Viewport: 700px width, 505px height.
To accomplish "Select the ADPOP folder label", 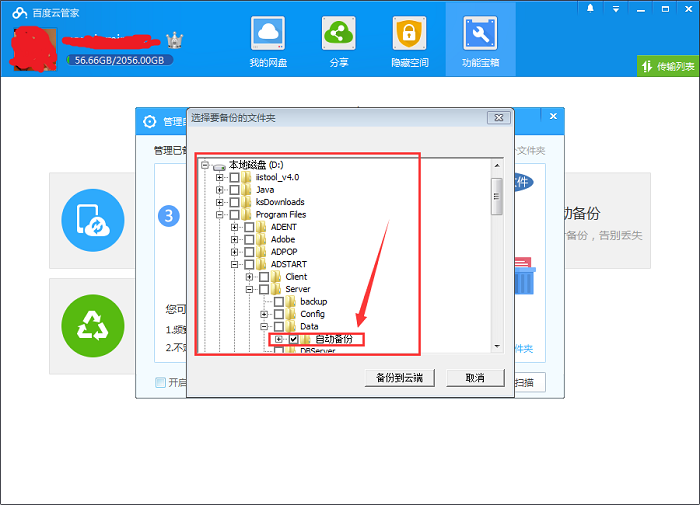I will (284, 252).
